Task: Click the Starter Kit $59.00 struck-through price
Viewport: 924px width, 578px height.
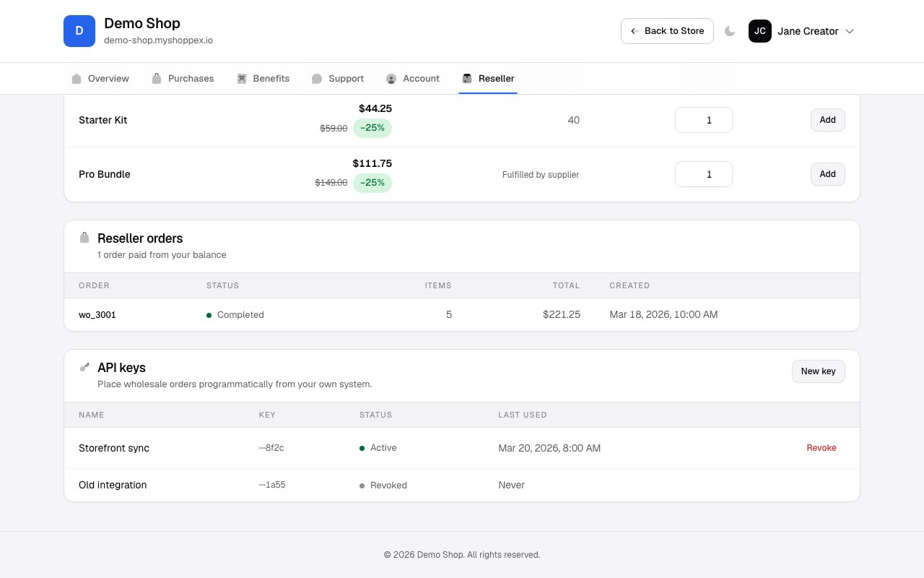Action: coord(334,129)
